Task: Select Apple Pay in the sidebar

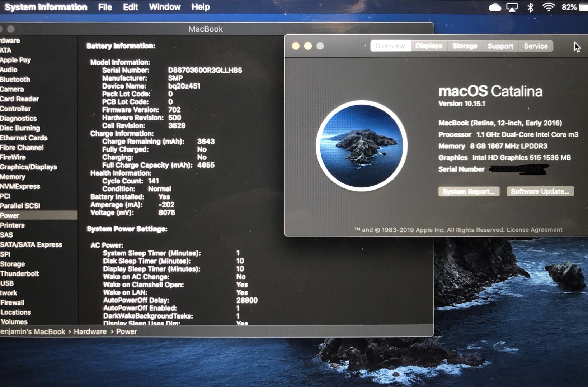Action: tap(15, 60)
